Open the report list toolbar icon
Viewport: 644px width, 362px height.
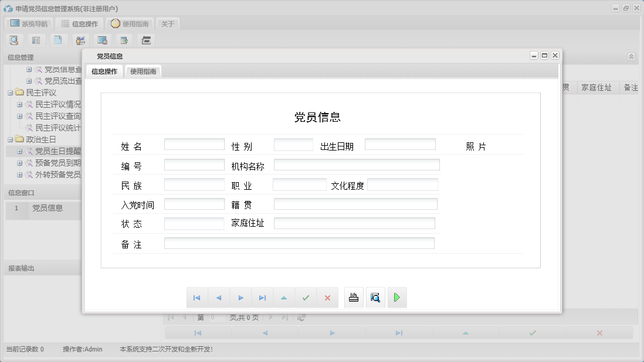point(36,40)
